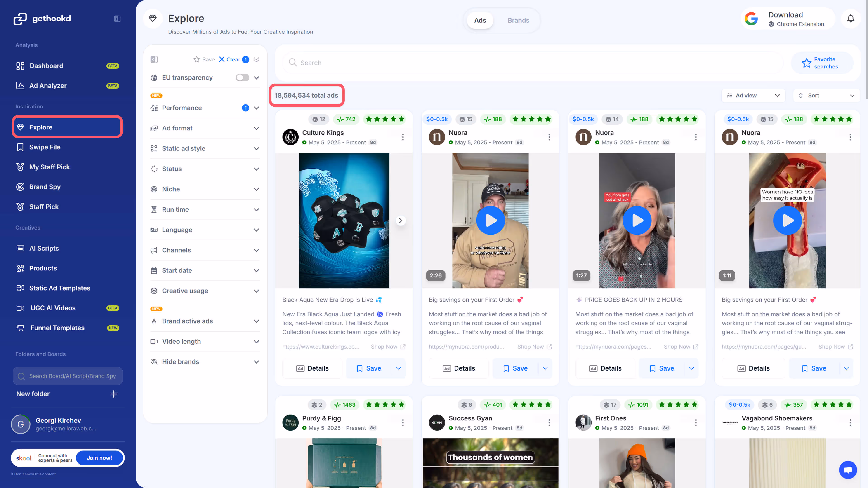This screenshot has width=868, height=488.
Task: Open the three-dot menu on Culture Kings ad
Action: [403, 137]
